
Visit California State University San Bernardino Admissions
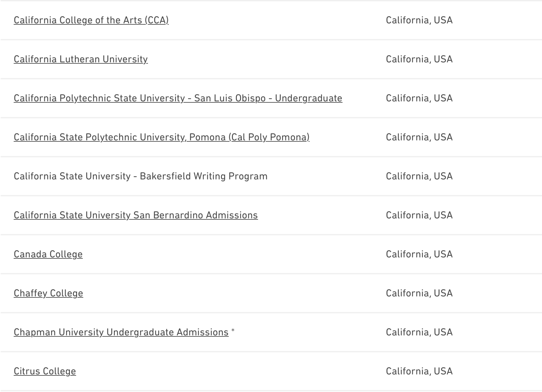[136, 215]
